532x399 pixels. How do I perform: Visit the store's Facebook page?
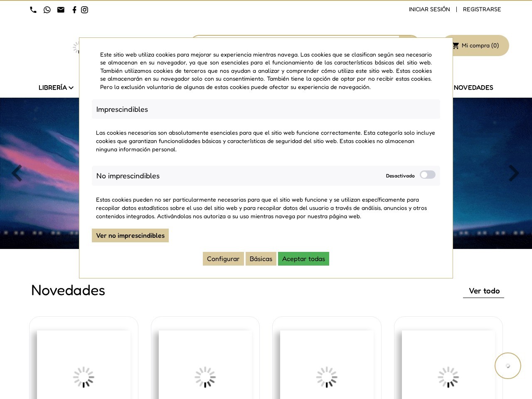click(x=74, y=10)
